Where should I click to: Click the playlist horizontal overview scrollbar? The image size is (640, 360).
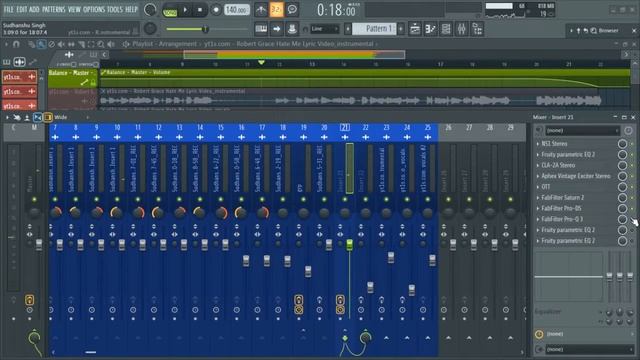point(294,54)
